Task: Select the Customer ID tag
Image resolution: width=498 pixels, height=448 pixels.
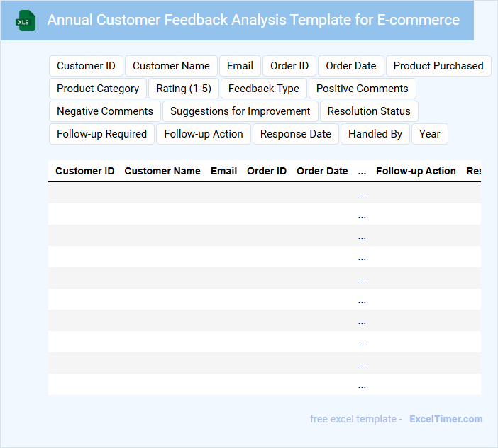Action: tap(86, 66)
